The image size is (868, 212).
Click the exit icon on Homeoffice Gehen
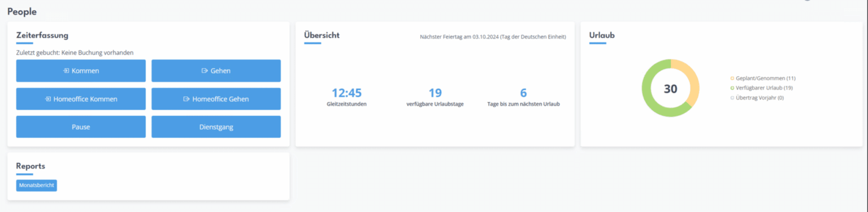(x=186, y=99)
